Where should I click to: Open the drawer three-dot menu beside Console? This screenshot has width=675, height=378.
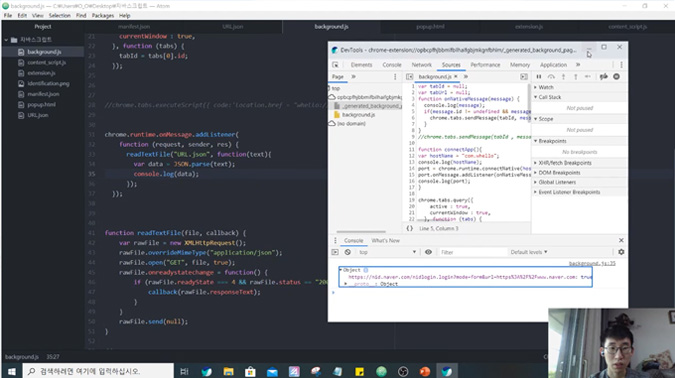point(335,240)
